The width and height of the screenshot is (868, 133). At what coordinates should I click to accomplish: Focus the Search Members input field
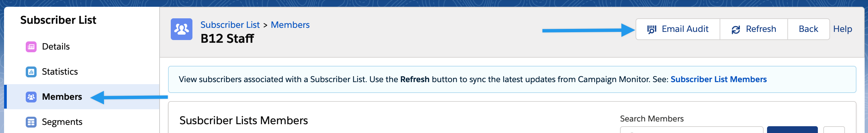click(x=691, y=130)
